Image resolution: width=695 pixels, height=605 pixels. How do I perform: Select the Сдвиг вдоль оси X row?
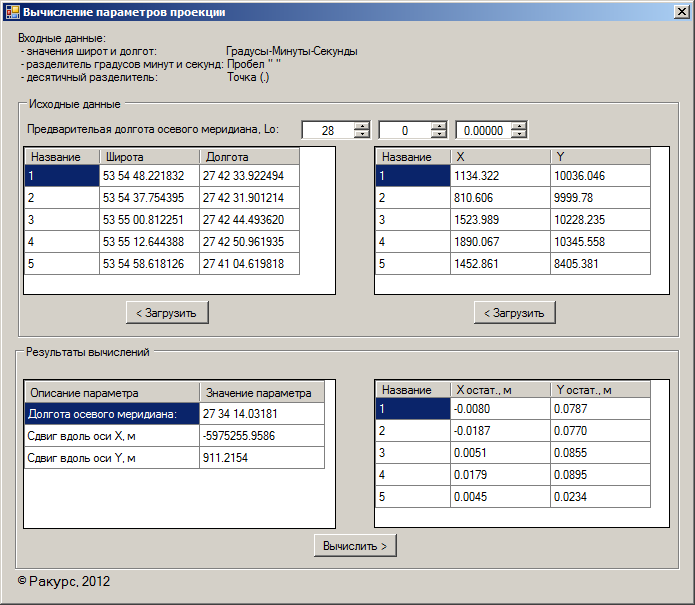tap(110, 435)
